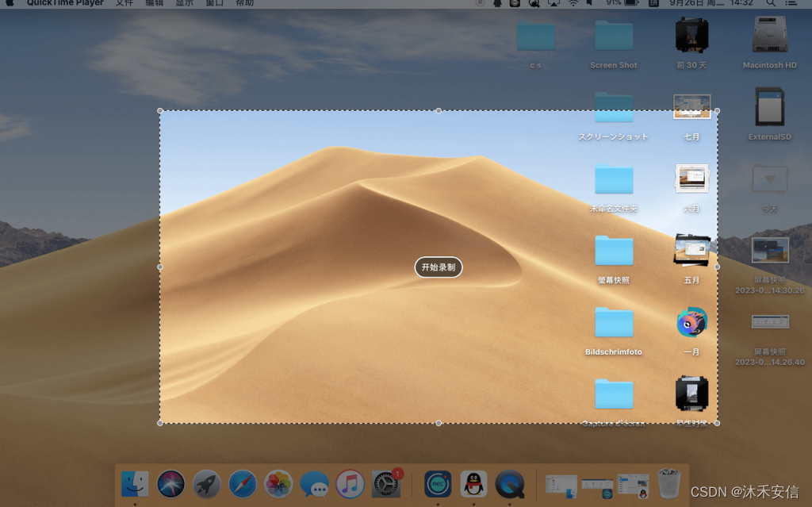Select screenshot file ending 14.26.40
The image size is (812, 507).
769,322
